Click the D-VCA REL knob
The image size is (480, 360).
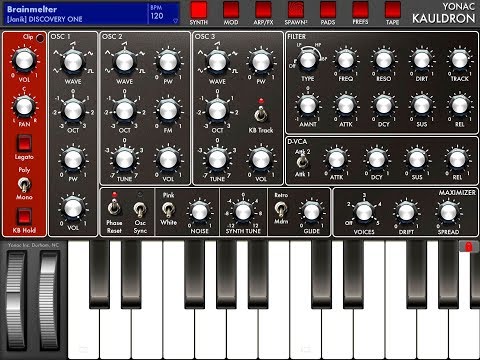point(457,160)
